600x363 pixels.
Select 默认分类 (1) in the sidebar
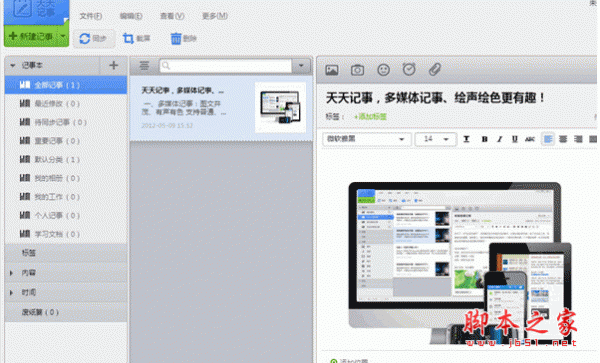point(66,160)
